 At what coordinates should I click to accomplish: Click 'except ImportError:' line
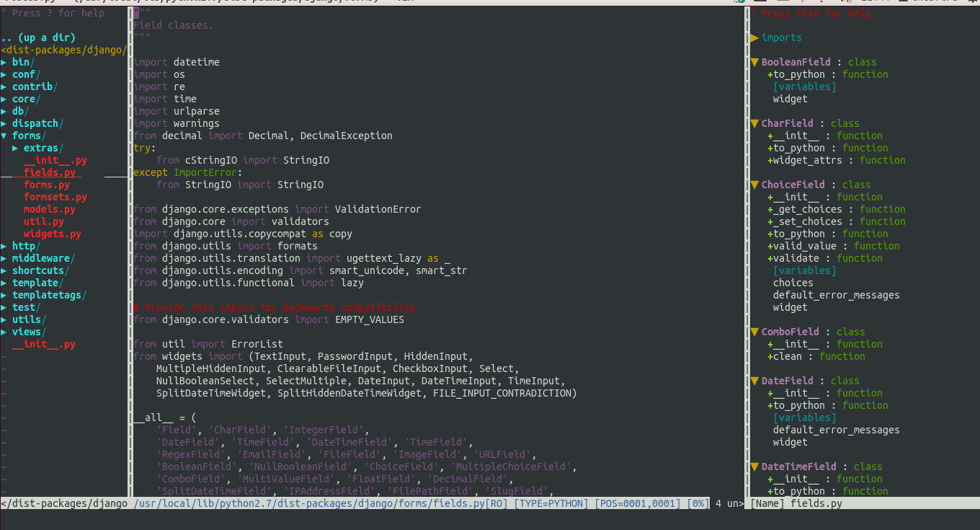point(188,172)
